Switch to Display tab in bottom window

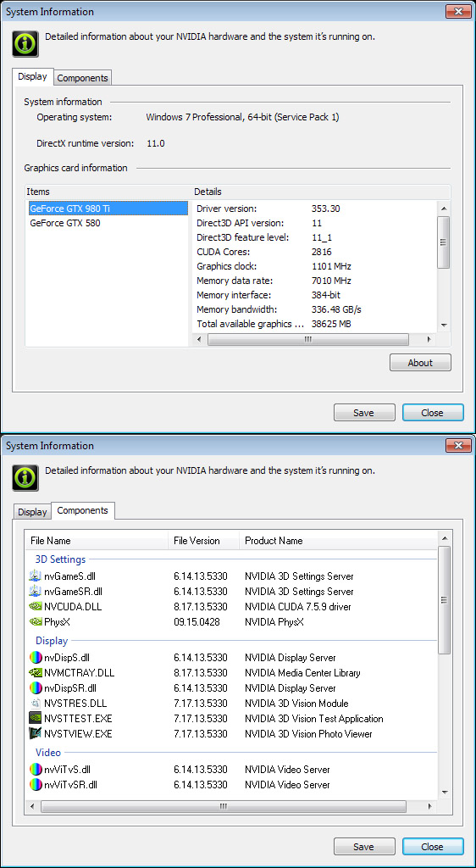(x=32, y=512)
